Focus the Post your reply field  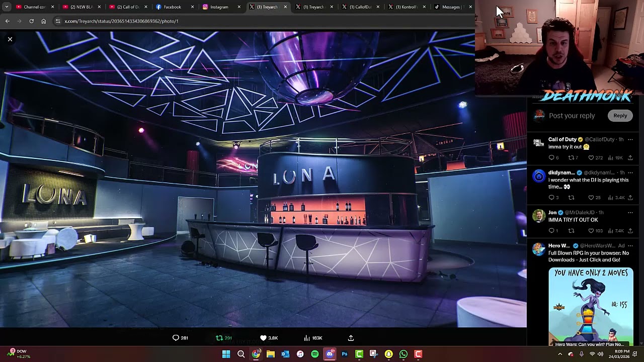[x=572, y=116]
